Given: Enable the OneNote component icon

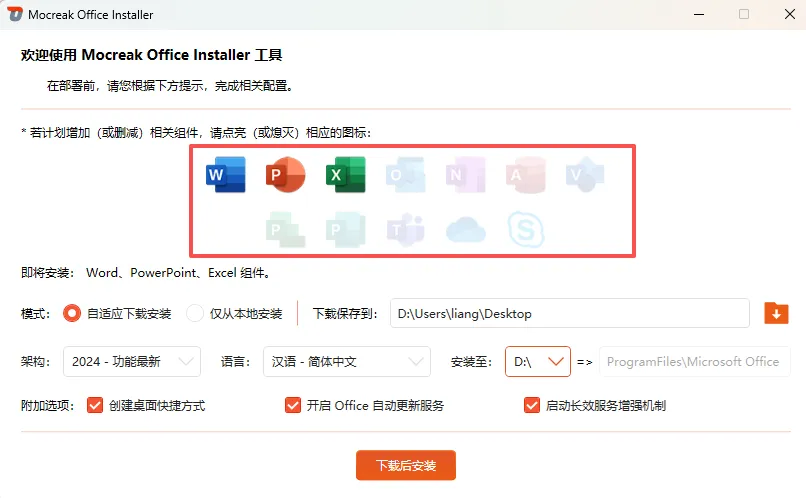Looking at the screenshot, I should (465, 175).
